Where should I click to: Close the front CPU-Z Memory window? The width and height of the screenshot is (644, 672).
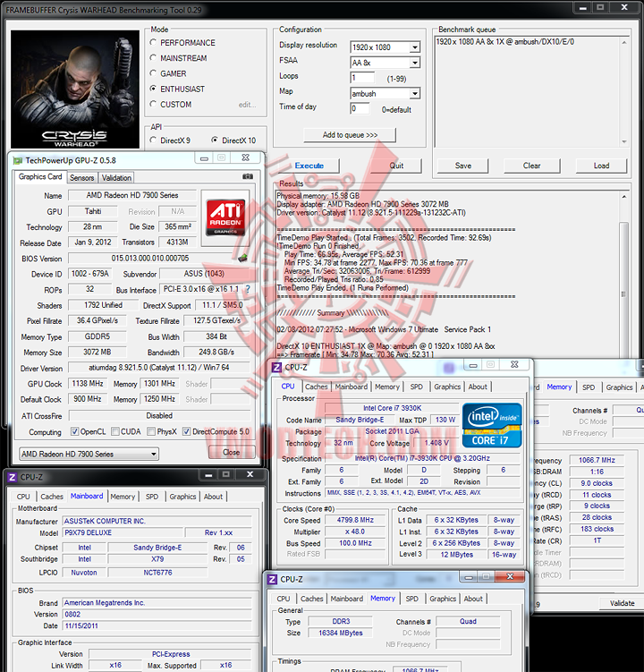tap(510, 577)
